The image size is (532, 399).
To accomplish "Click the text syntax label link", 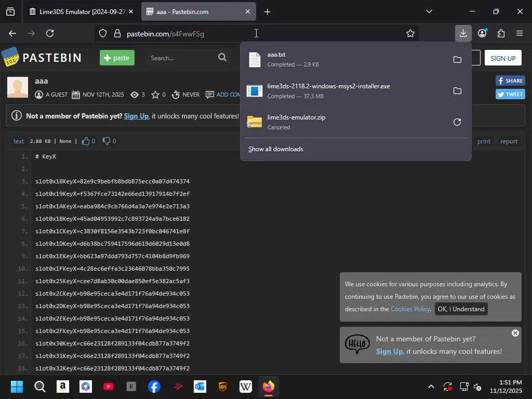I will tap(19, 141).
